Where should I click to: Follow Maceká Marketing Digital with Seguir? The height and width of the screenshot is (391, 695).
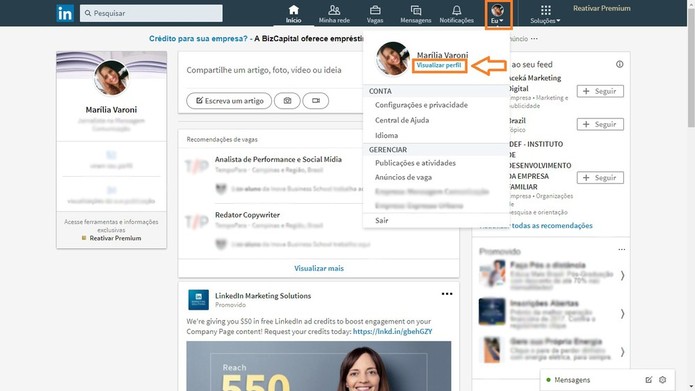600,91
